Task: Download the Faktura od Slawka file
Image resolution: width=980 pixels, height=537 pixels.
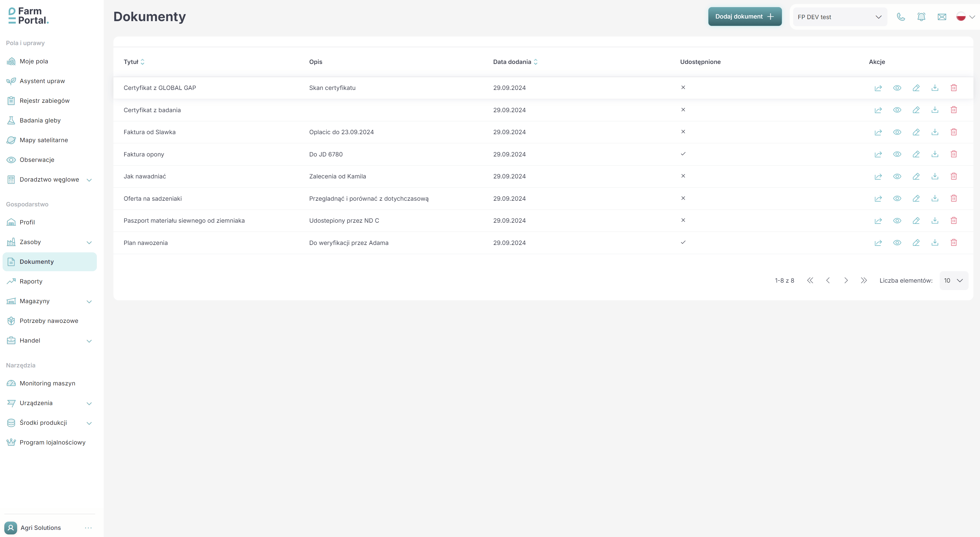Action: [935, 132]
